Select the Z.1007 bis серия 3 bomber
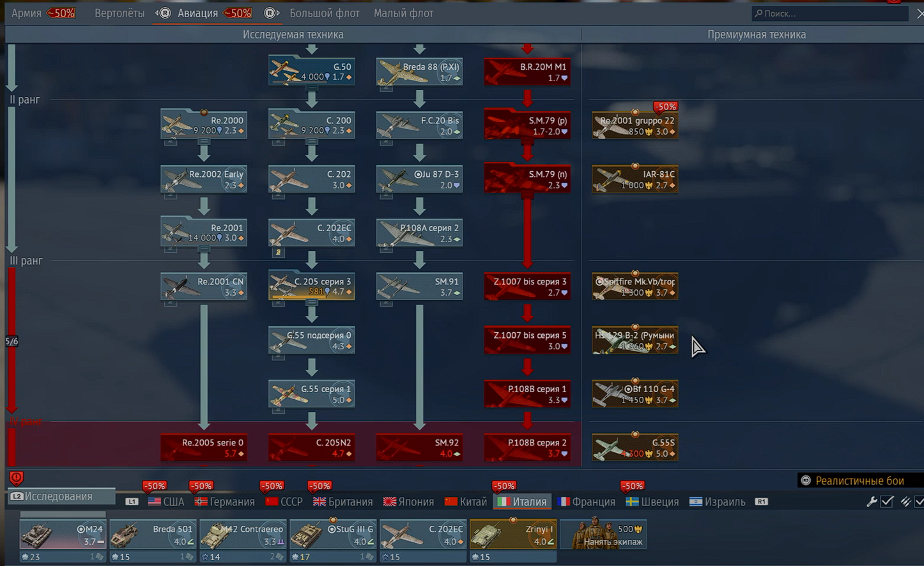 click(527, 287)
